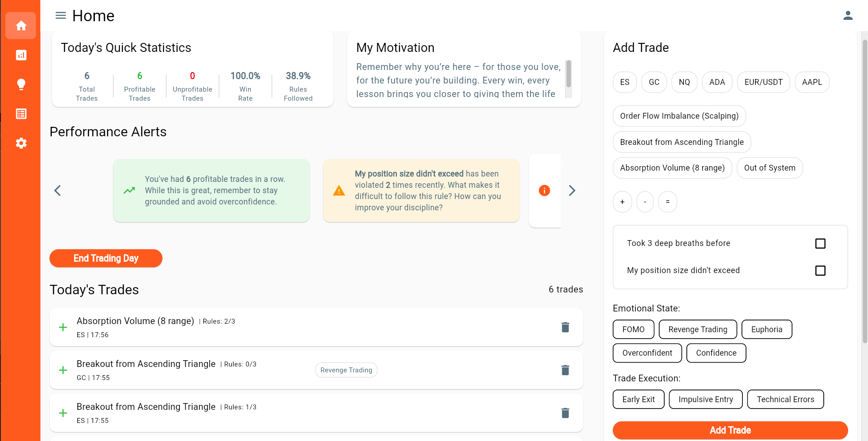Click the position size violation alert card
868x441 pixels.
point(421,190)
